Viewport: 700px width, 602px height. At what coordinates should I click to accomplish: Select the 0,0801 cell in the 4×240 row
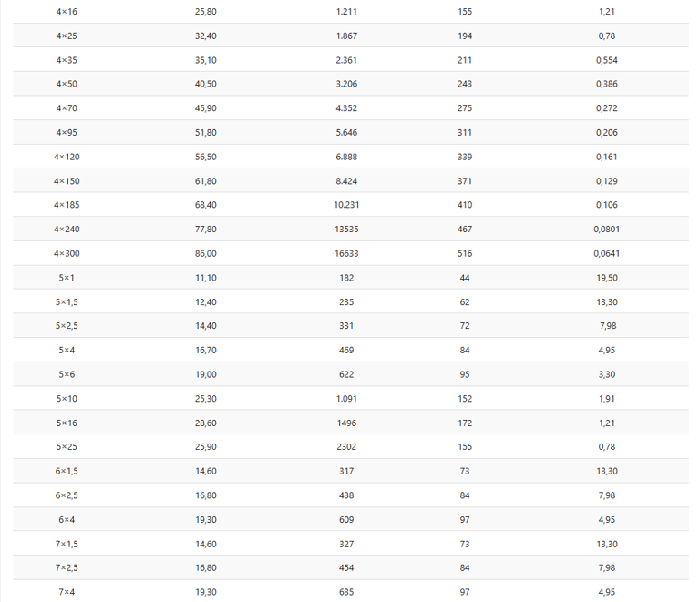tap(607, 229)
